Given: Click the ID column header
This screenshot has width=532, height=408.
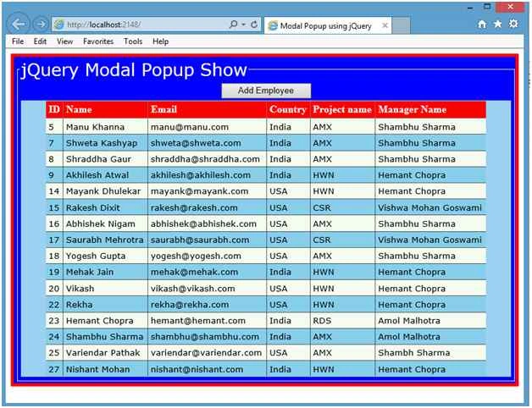Looking at the screenshot, I should pyautogui.click(x=54, y=109).
